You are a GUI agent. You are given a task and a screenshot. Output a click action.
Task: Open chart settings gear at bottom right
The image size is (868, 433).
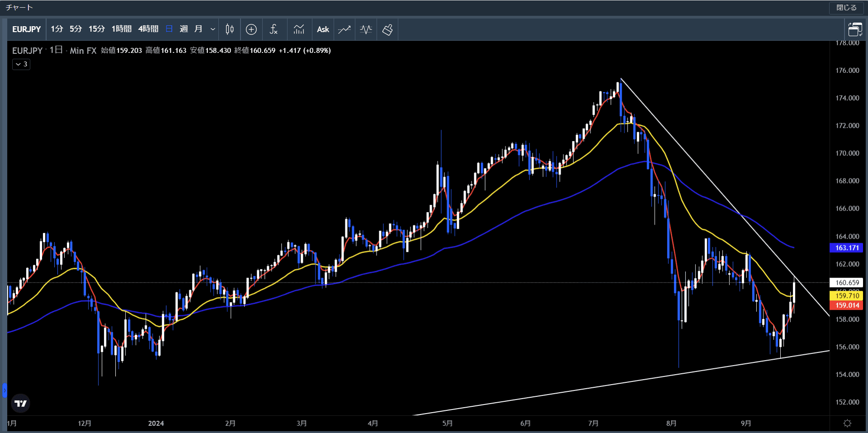pyautogui.click(x=848, y=423)
